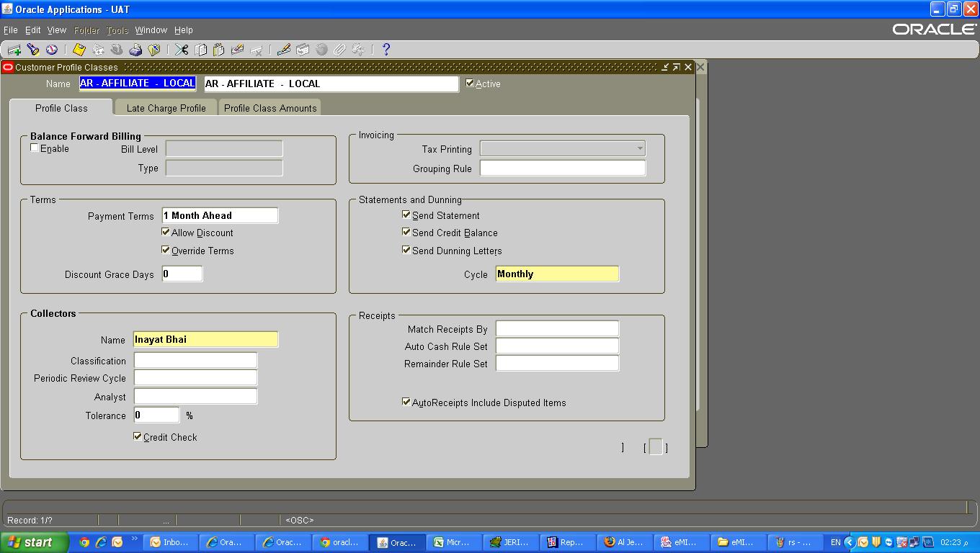The image size is (980, 553).
Task: Click the EN language bar indicator
Action: [835, 542]
